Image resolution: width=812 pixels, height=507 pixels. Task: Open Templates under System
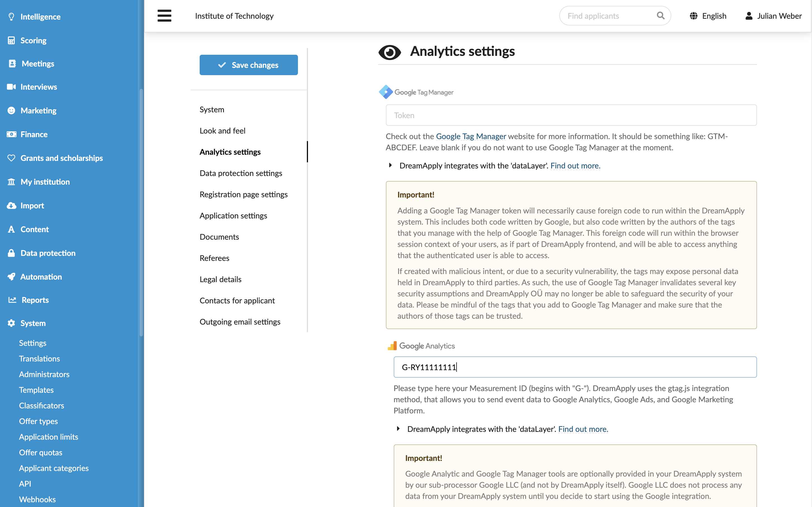click(36, 390)
